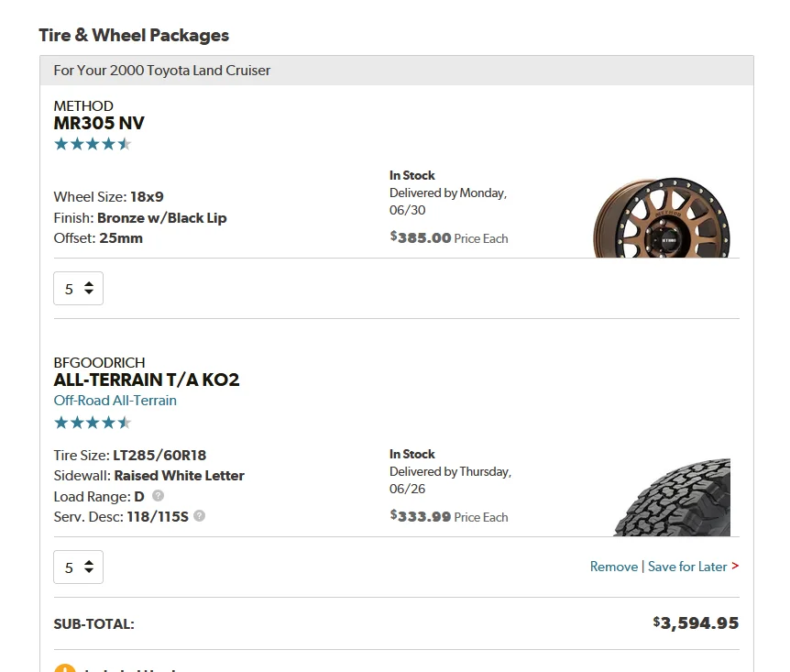Click the MR305 NV star rating
The width and height of the screenshot is (790, 672).
pyautogui.click(x=93, y=144)
